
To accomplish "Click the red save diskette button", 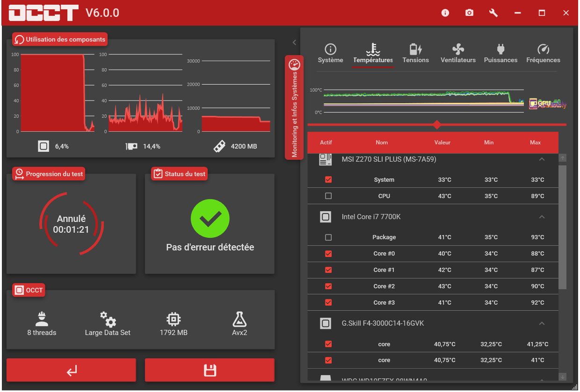I will click(x=210, y=371).
